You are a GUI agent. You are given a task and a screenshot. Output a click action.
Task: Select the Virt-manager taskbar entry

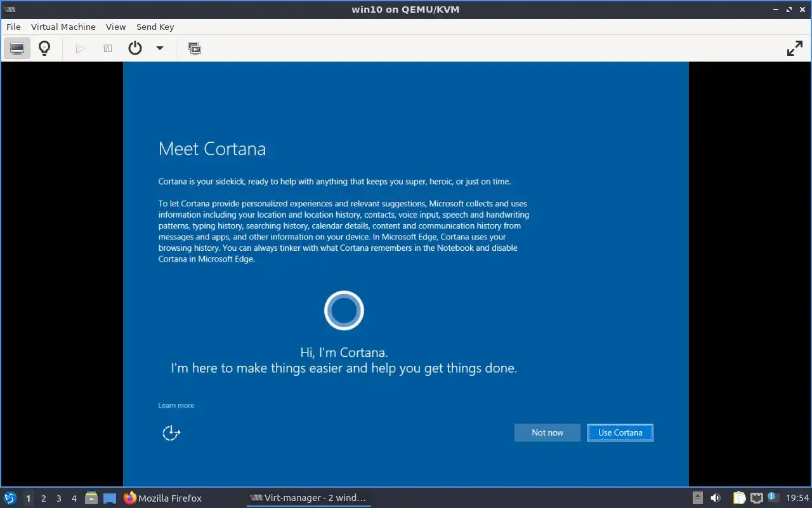pyautogui.click(x=308, y=498)
